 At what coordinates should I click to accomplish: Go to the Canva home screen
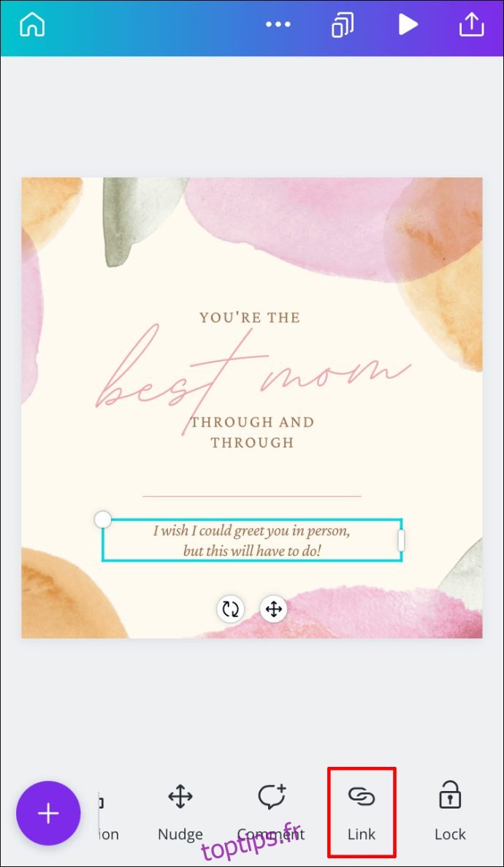coord(32,25)
